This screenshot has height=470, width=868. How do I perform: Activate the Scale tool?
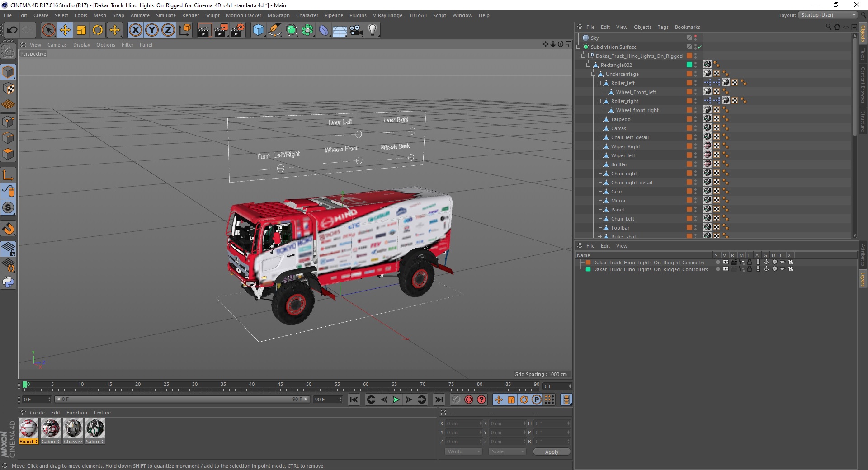(81, 30)
